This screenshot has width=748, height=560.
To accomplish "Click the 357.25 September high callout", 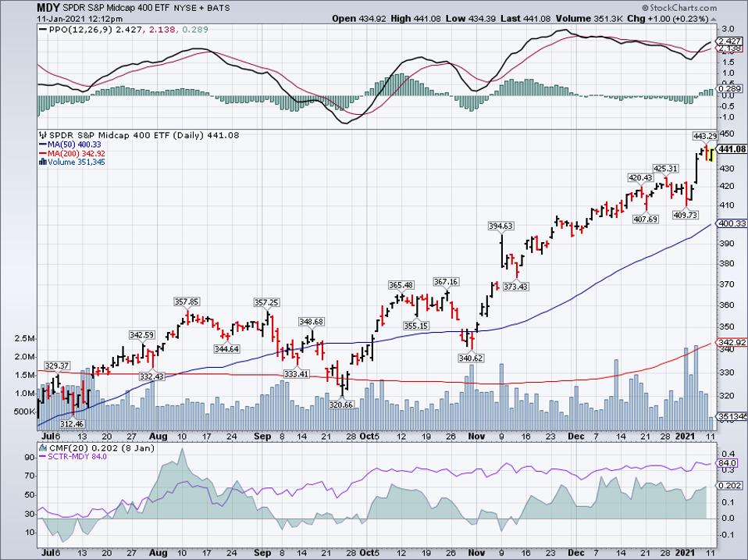I will (267, 302).
